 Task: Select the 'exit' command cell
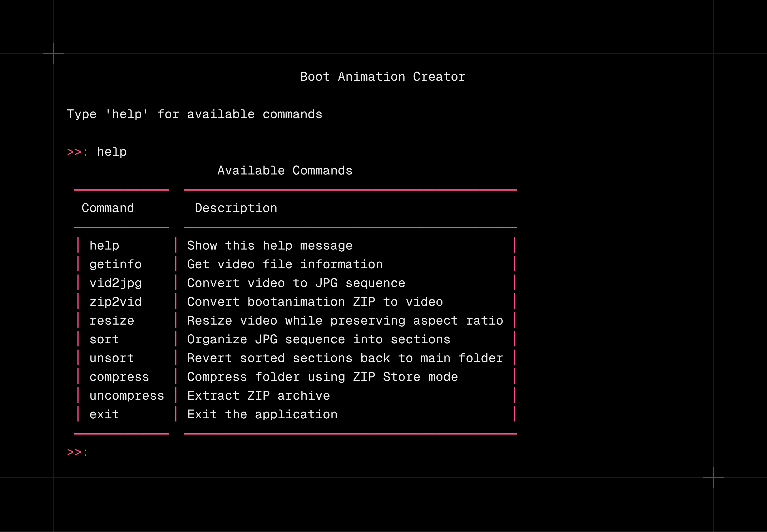tap(104, 414)
